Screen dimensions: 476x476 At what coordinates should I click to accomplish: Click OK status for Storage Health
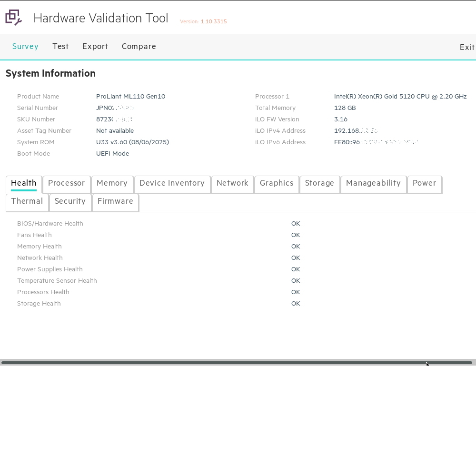[x=296, y=304]
